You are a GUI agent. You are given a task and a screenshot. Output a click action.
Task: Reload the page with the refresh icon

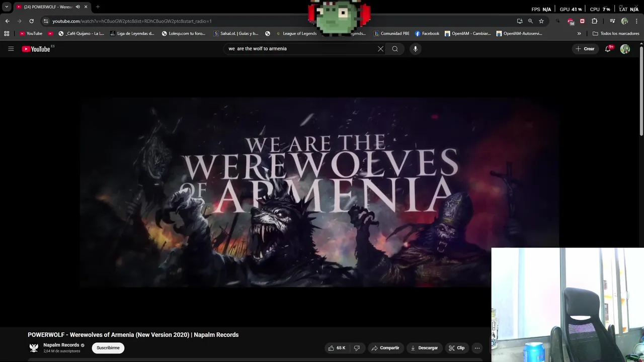31,21
